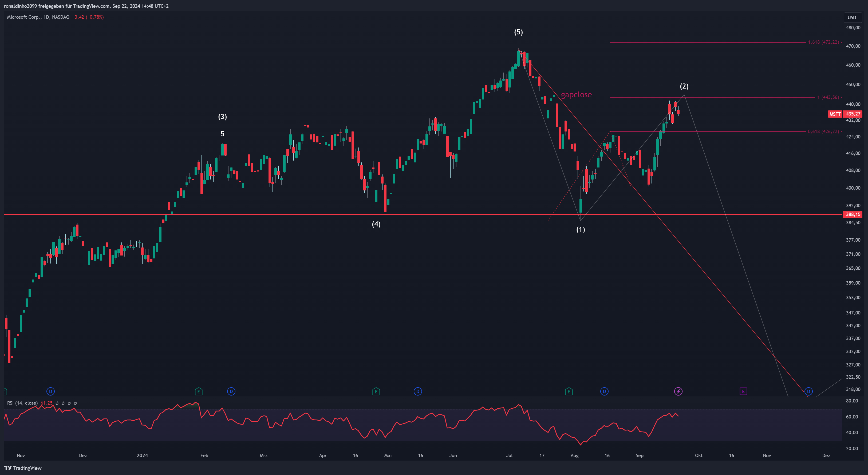
Task: Select the RSI (14, close) indicator legend
Action: pos(22,403)
